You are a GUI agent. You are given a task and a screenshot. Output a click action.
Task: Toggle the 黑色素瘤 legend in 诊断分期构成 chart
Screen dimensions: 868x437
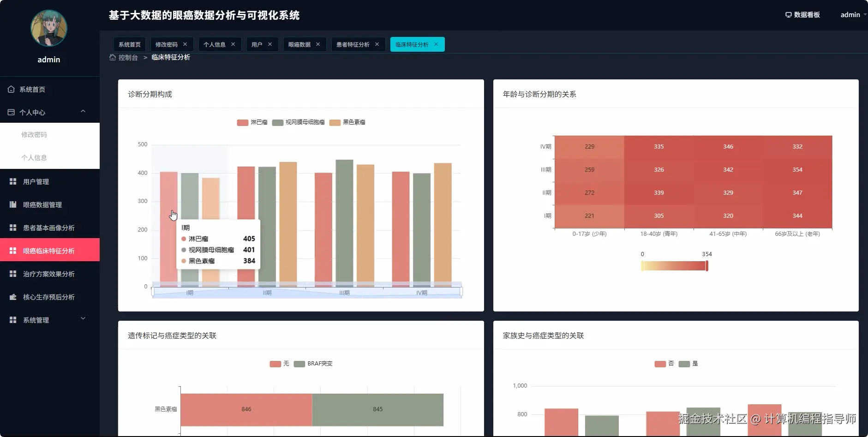(347, 122)
